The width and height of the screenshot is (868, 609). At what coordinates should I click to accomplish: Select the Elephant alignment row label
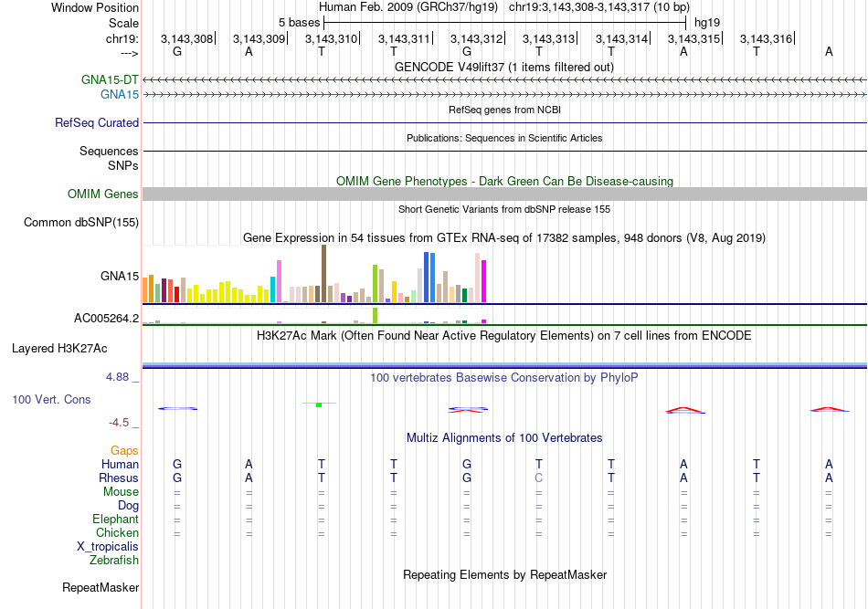(x=116, y=519)
